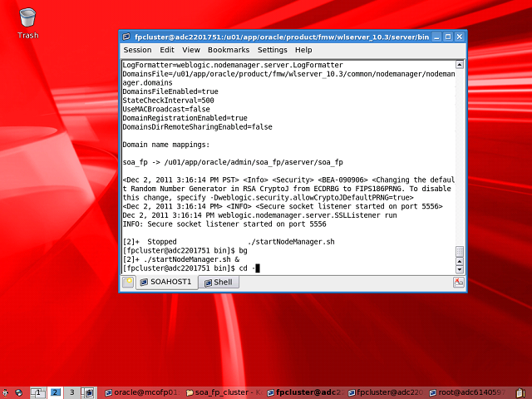Maximize the Konsole terminal window
This screenshot has height=399, width=532.
pyautogui.click(x=448, y=37)
